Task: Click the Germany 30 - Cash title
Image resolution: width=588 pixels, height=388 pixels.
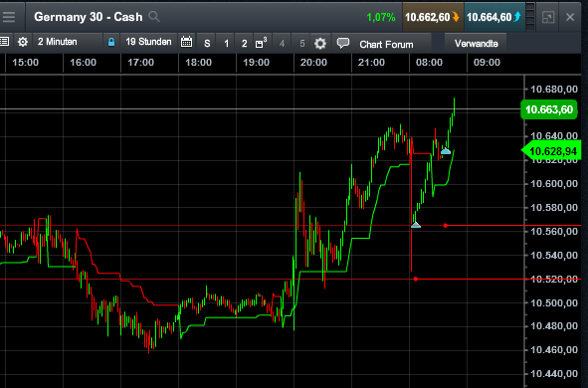Action: (x=89, y=17)
